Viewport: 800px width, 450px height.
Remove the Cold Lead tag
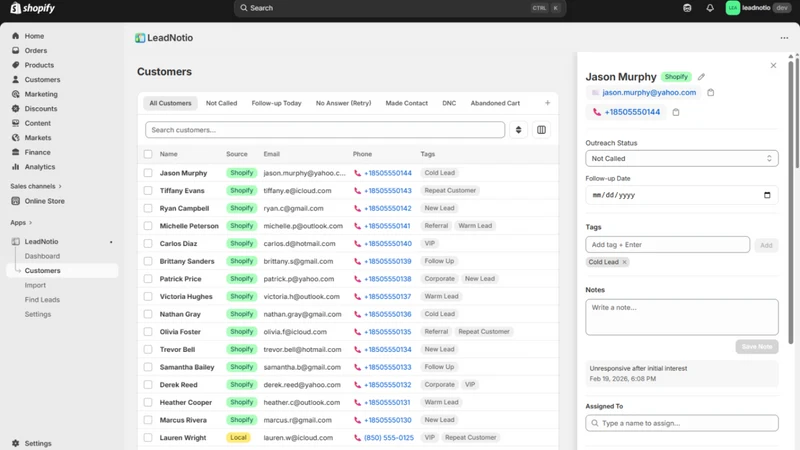(624, 262)
